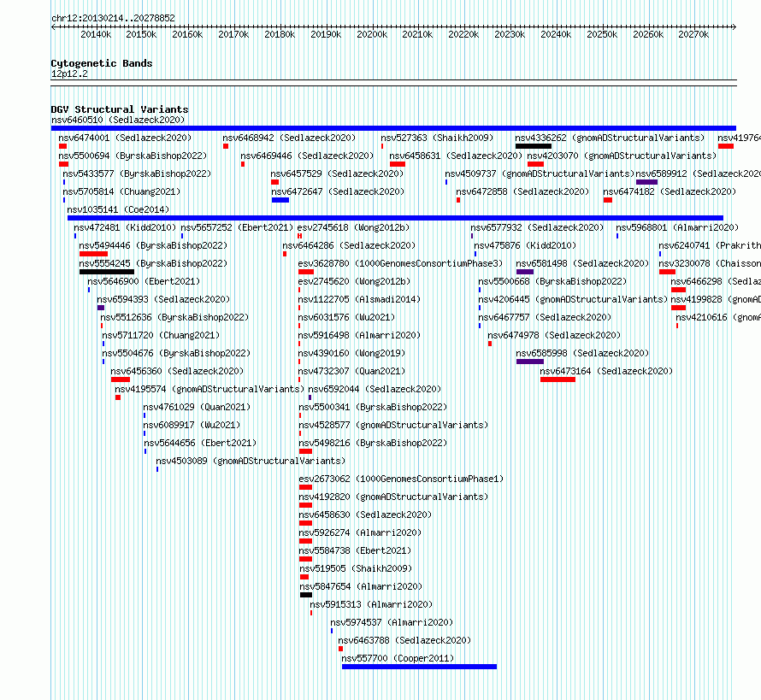Open nsv5657252 (Ebert2021) label
761x700 pixels.
pos(238,227)
